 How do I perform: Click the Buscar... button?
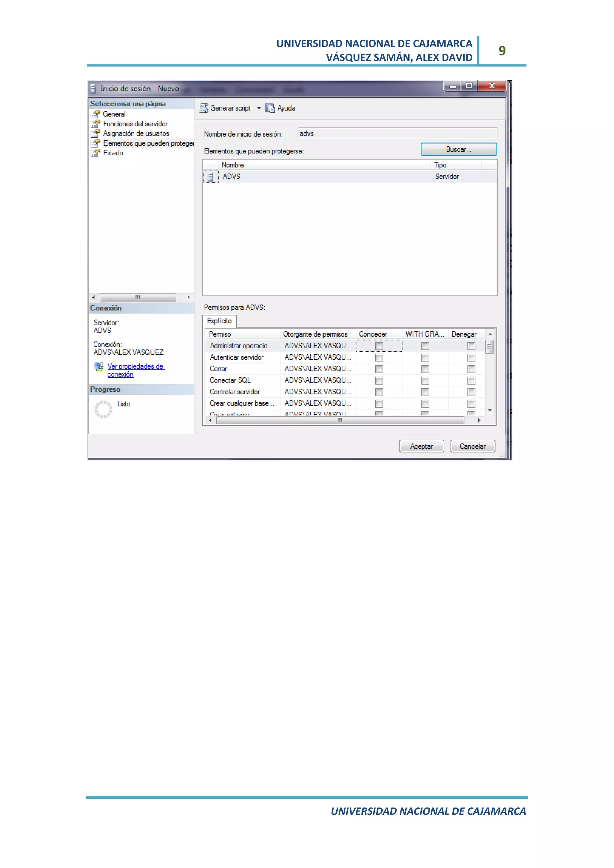pyautogui.click(x=458, y=149)
